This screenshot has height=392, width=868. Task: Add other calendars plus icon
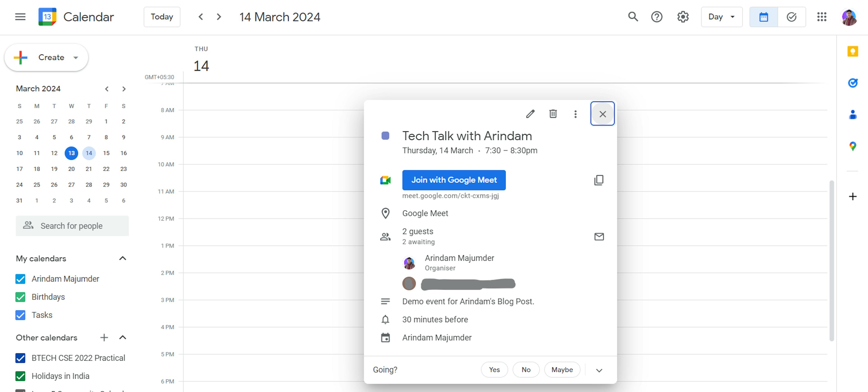pos(104,337)
